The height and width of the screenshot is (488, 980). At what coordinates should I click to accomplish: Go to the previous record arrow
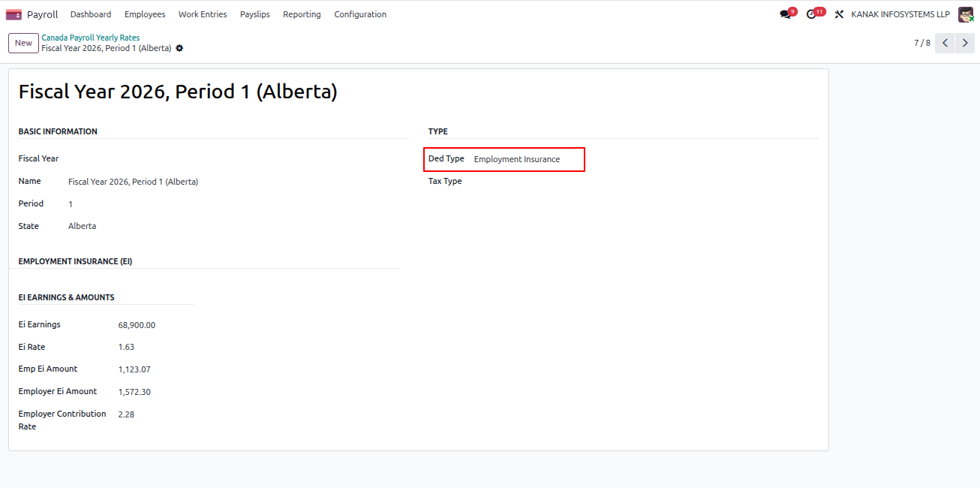pos(945,43)
